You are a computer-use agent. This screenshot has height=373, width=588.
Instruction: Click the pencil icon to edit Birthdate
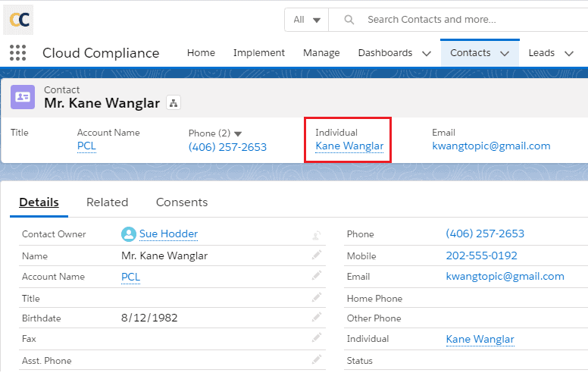coord(316,318)
